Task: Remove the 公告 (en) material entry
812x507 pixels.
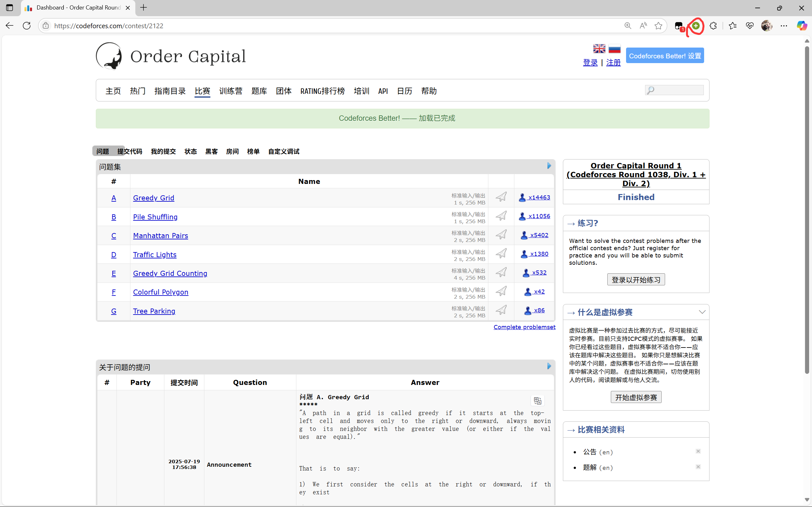Action: tap(698, 451)
